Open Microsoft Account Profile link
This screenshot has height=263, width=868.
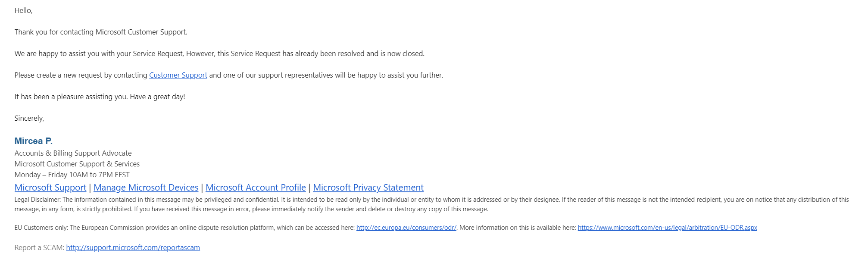click(256, 188)
